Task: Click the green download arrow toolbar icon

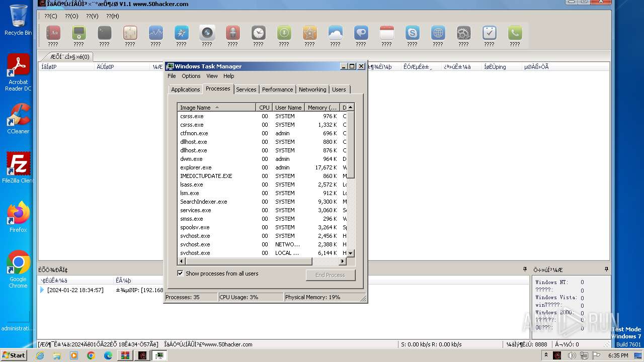Action: 284,33
